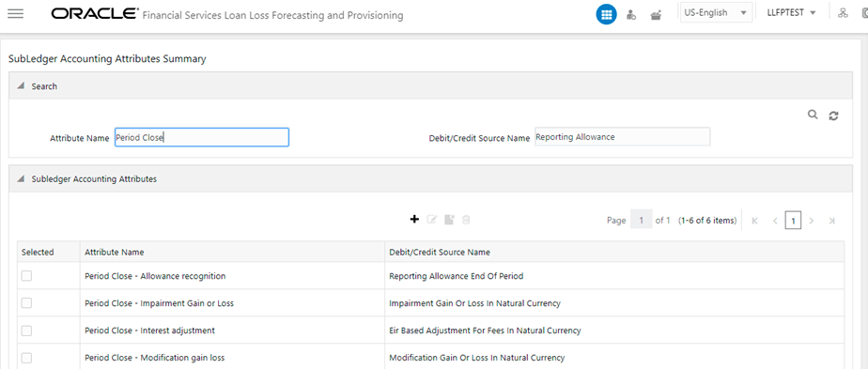Click the page number input box
The image size is (868, 369).
click(x=641, y=221)
